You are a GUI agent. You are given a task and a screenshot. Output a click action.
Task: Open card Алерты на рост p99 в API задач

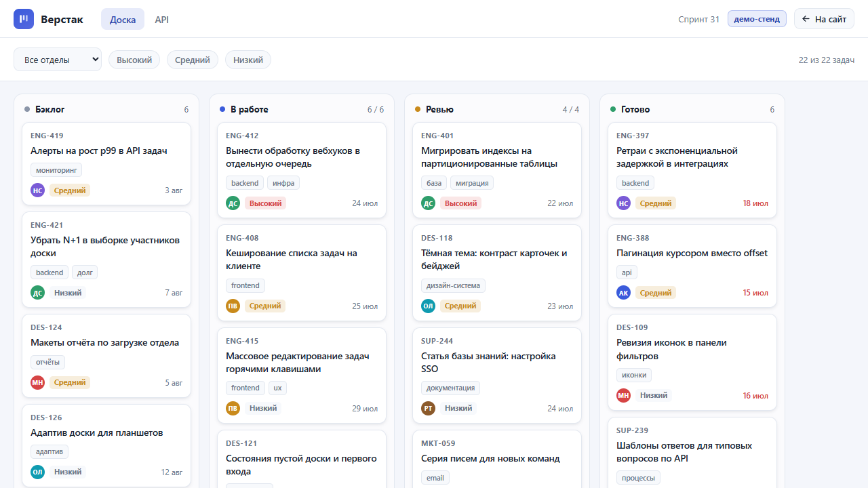click(106, 163)
